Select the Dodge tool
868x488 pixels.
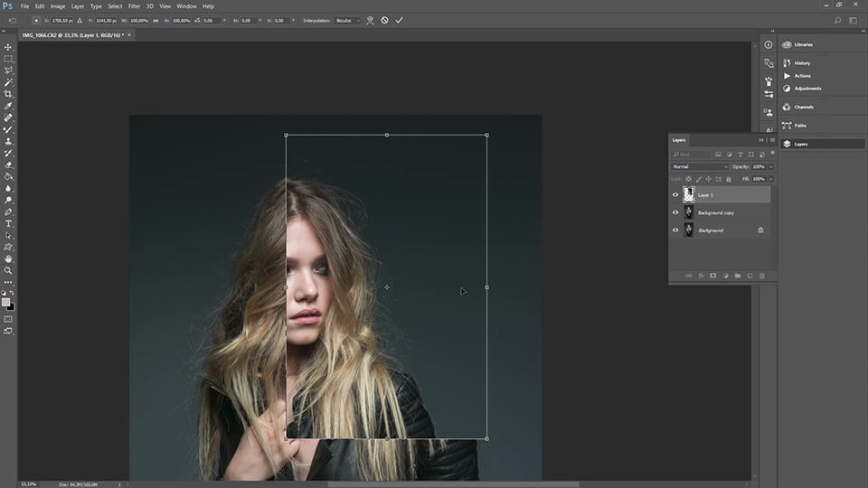pos(8,201)
